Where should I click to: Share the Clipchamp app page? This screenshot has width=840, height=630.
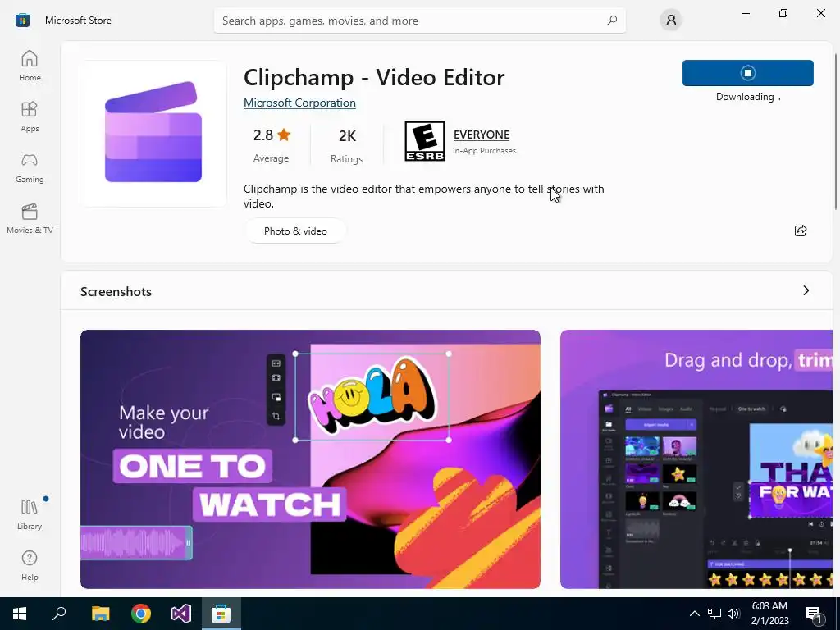point(801,231)
